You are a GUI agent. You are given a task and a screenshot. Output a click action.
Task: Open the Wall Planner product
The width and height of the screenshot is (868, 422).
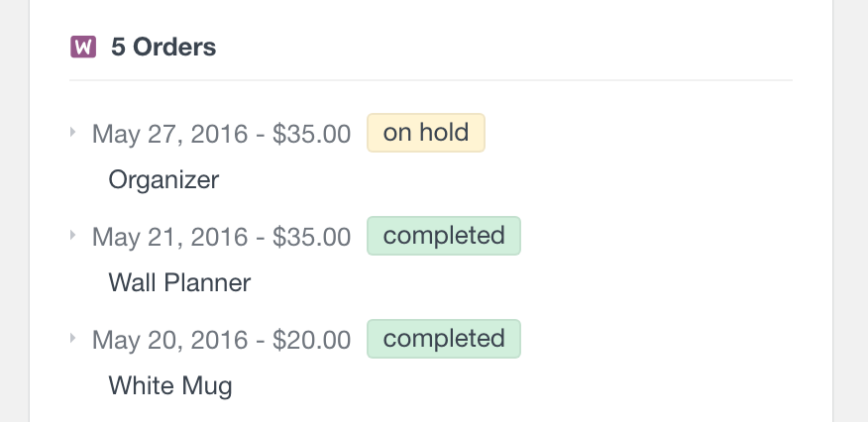(x=179, y=282)
